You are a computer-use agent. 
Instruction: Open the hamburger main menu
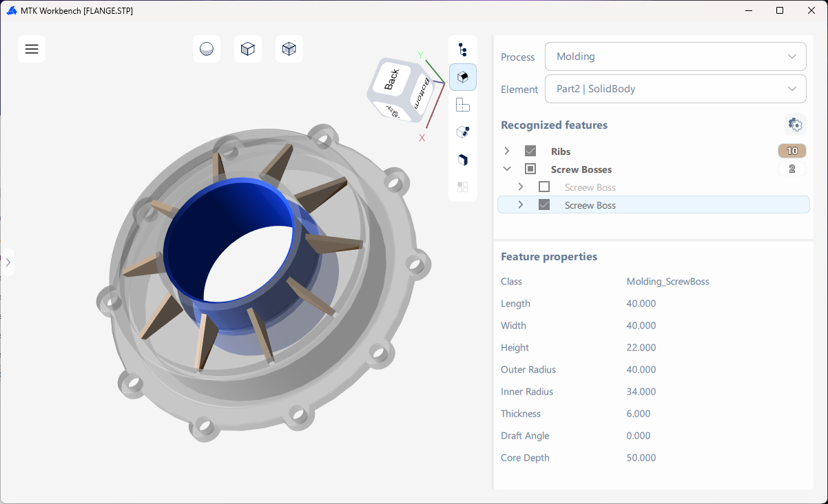tap(32, 49)
